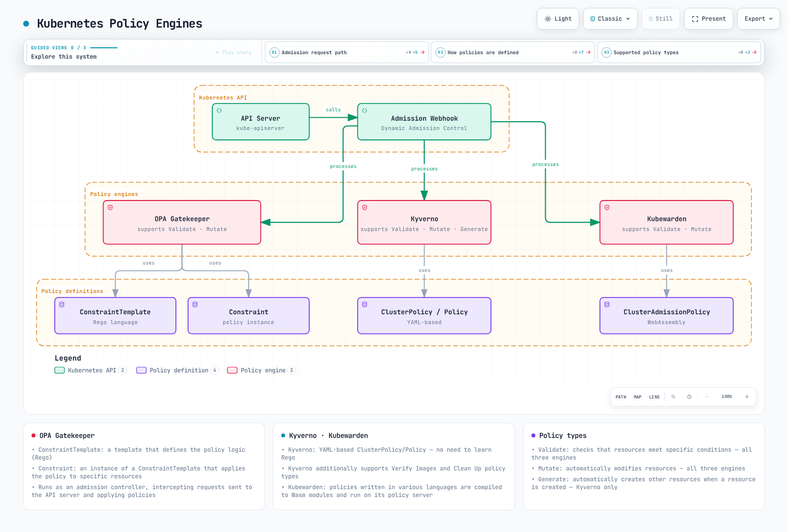Click the 'Policy engines' group label
The width and height of the screenshot is (788, 532).
point(114,194)
